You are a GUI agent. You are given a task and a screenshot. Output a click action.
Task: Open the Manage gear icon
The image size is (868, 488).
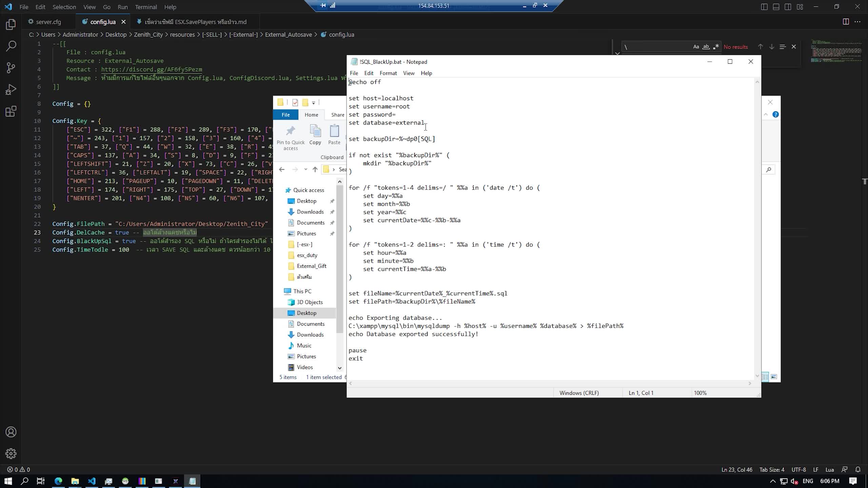(11, 453)
